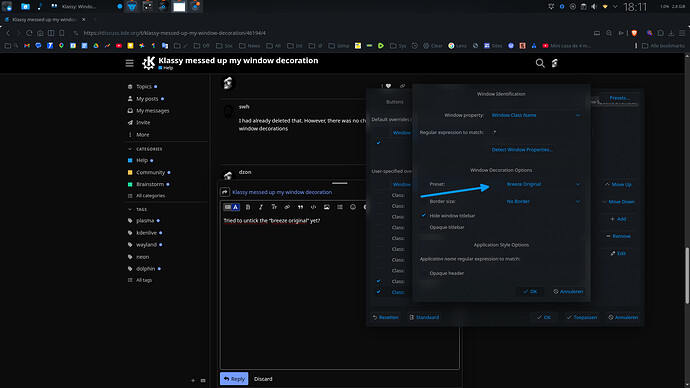Toggle the Border size checkbox
Screen dimensions: 690x388
[x=424, y=201]
